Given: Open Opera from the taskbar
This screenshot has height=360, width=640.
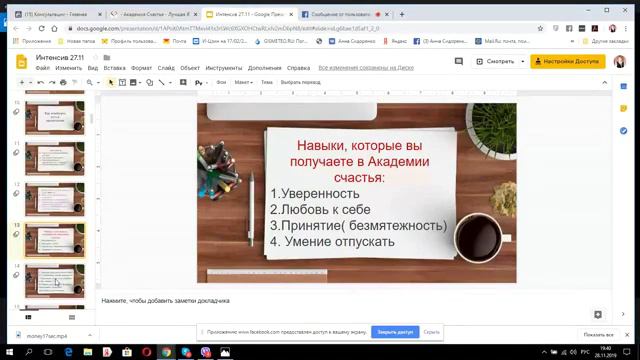Looking at the screenshot, I should 147,352.
